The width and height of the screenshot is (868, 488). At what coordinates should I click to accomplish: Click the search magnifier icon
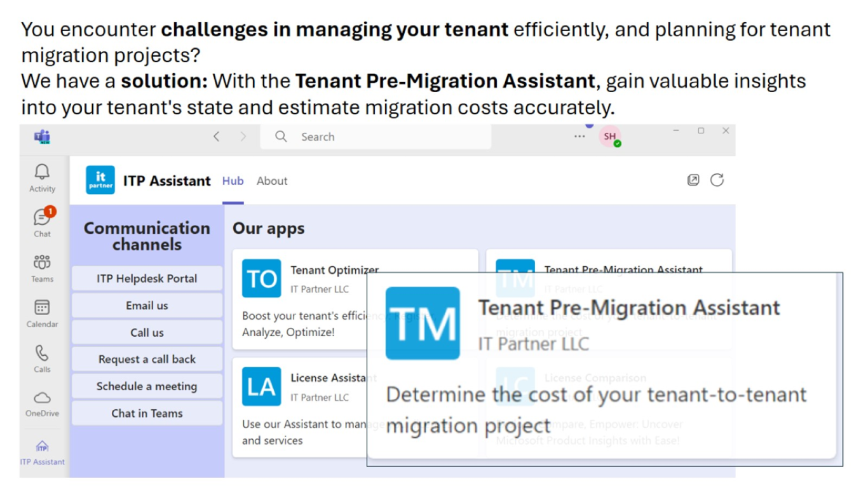[281, 136]
